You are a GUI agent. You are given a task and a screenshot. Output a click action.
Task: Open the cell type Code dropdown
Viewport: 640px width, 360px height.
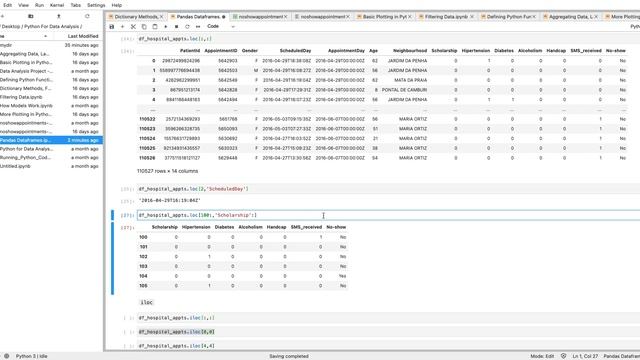221,27
